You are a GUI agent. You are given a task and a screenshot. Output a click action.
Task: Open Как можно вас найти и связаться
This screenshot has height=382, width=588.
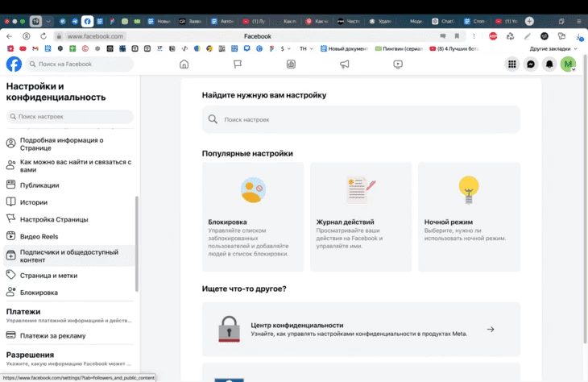[x=69, y=166]
